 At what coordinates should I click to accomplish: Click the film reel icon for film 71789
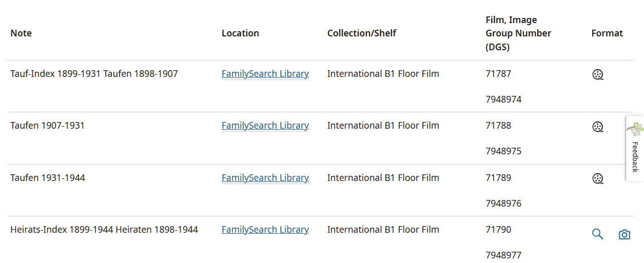(597, 179)
